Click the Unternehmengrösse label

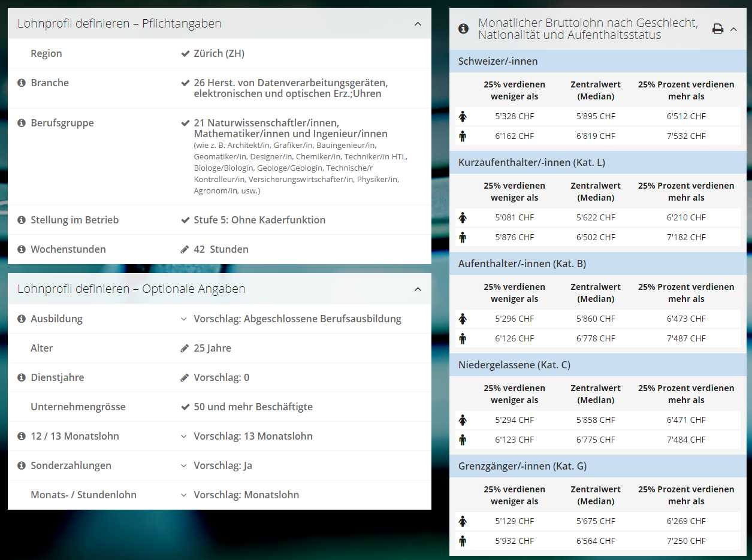[78, 407]
